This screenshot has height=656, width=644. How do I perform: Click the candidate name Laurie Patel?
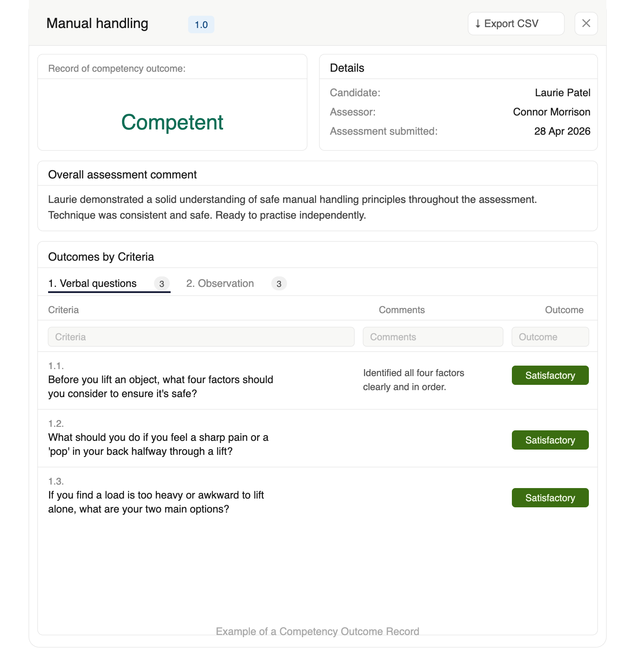pos(563,93)
